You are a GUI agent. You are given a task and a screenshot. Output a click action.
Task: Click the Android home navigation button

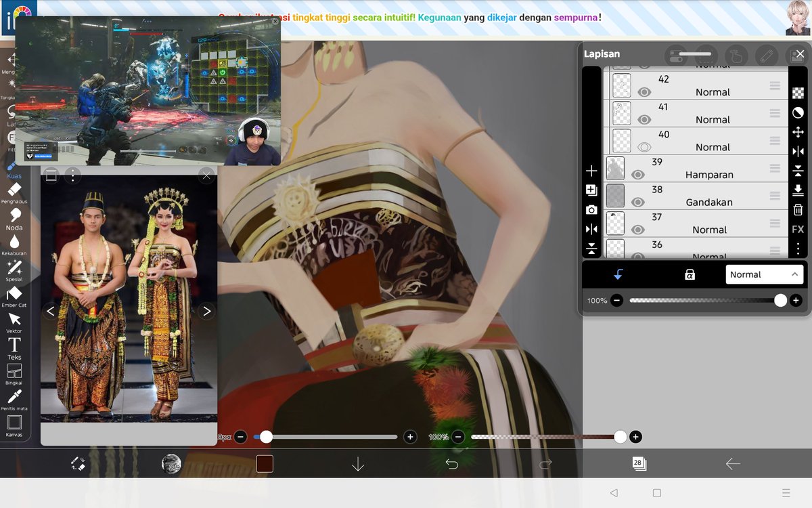tap(657, 493)
